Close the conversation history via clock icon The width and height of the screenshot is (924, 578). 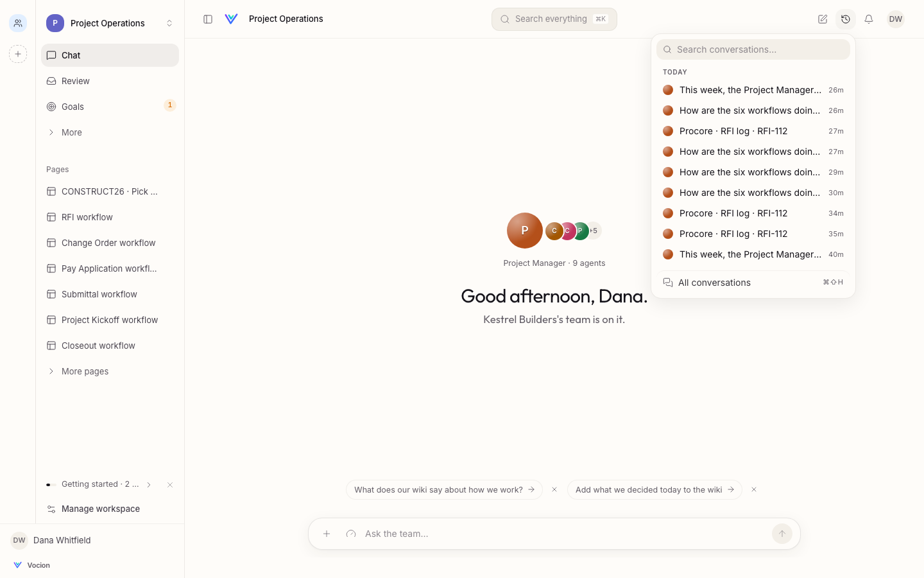pos(846,19)
